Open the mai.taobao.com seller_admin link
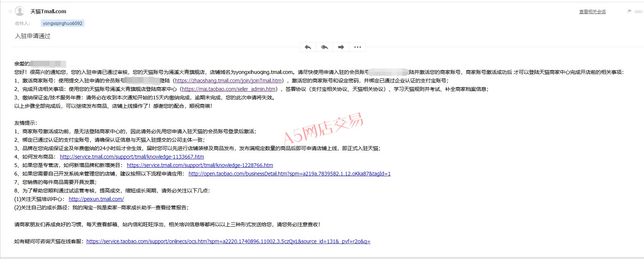The height and width of the screenshot is (259, 644). click(x=229, y=89)
